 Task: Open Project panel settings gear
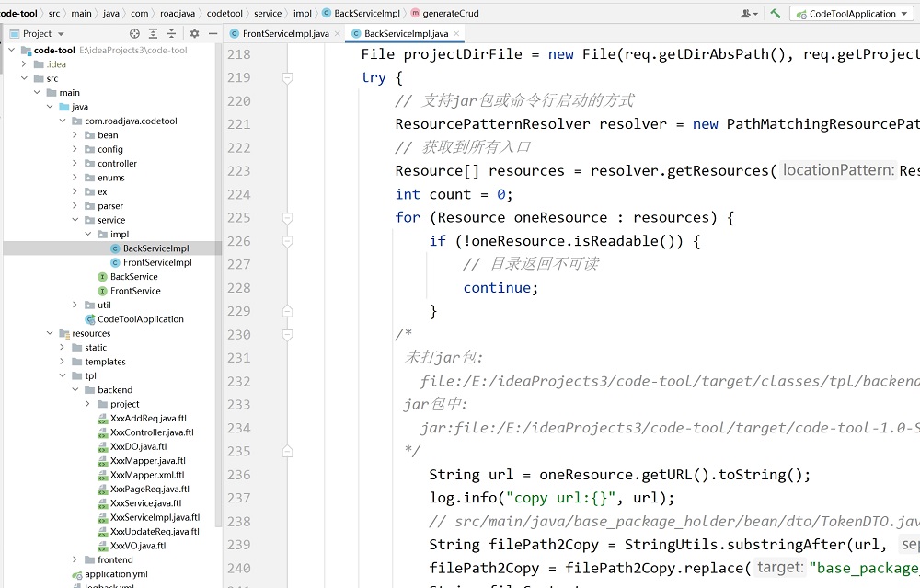point(194,33)
